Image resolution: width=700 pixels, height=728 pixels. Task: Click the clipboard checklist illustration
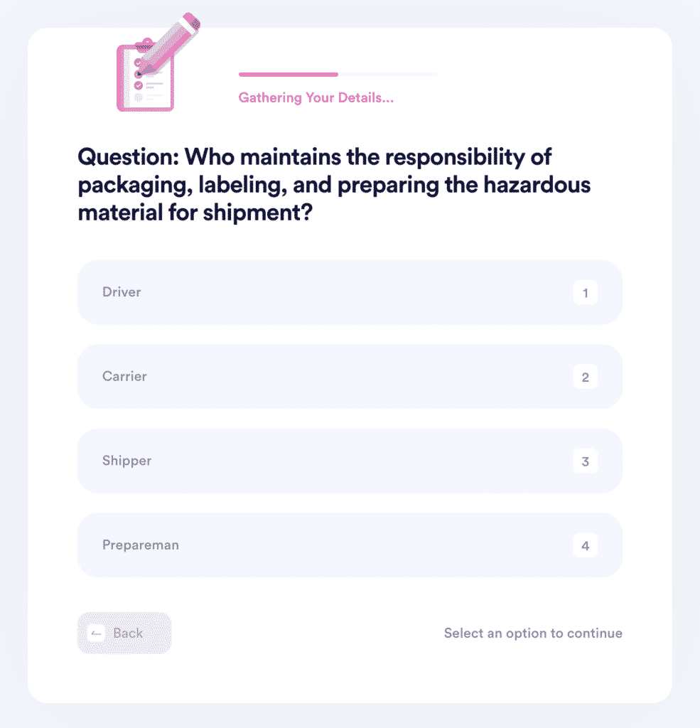pyautogui.click(x=145, y=77)
